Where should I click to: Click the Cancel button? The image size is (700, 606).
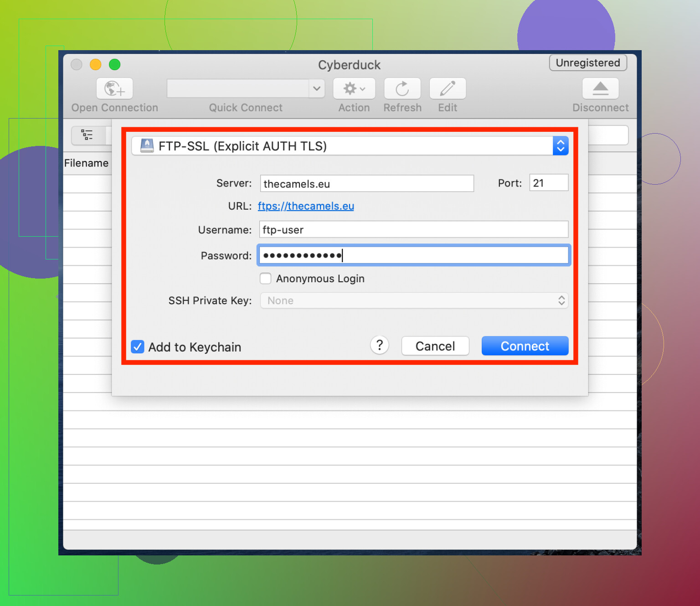(435, 346)
